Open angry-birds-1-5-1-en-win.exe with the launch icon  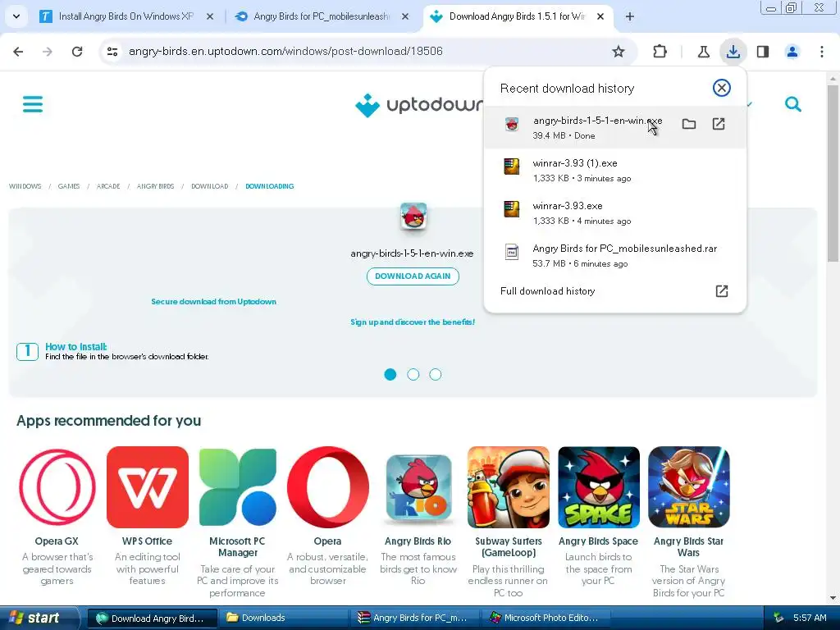719,125
